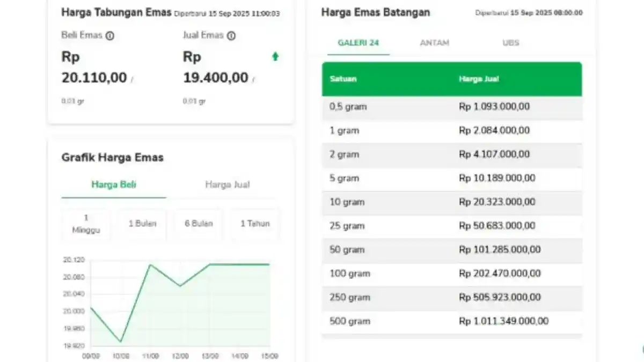Select the 2 gram row label
The height and width of the screenshot is (362, 644).
[345, 154]
